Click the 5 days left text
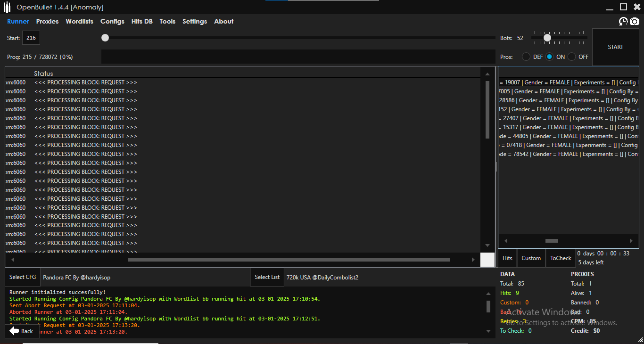The height and width of the screenshot is (344, 644). point(591,262)
